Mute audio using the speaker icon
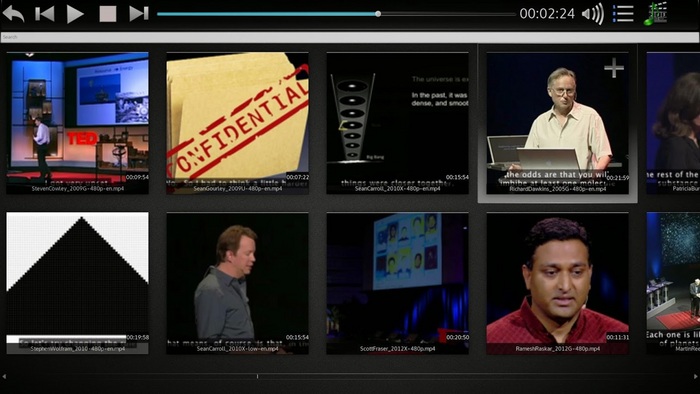 click(593, 14)
